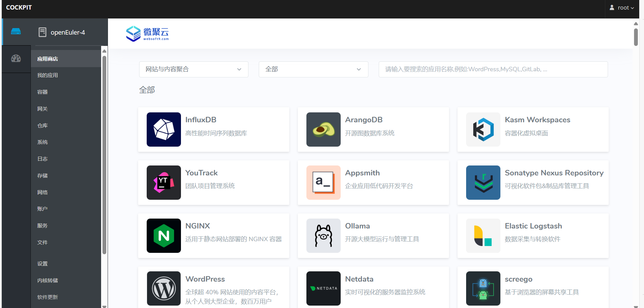Focus the app name search field
This screenshot has height=308, width=644.
(x=493, y=69)
